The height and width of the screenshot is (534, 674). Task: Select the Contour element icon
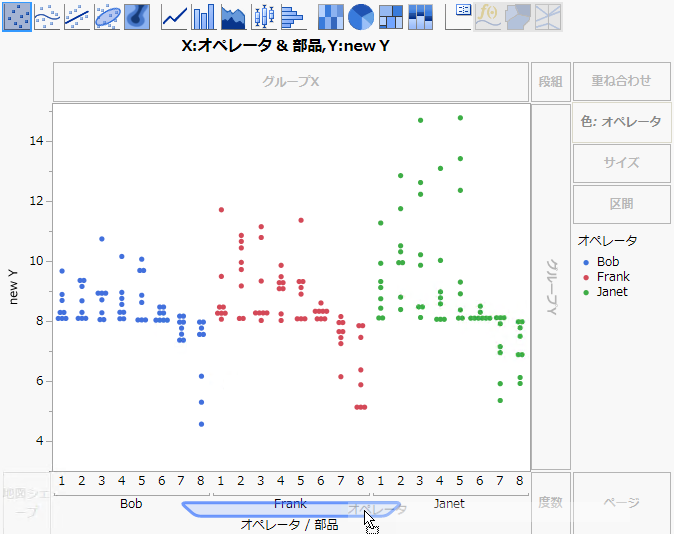137,17
